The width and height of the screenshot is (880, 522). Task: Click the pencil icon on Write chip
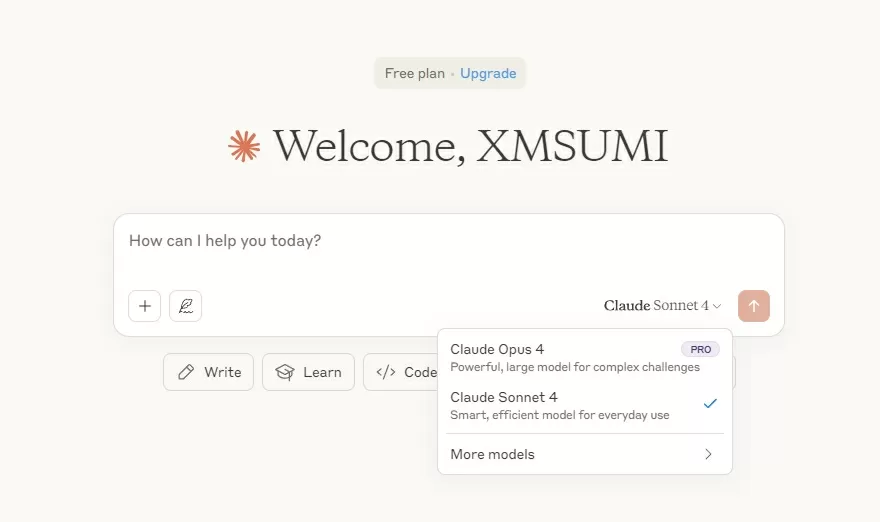point(186,372)
